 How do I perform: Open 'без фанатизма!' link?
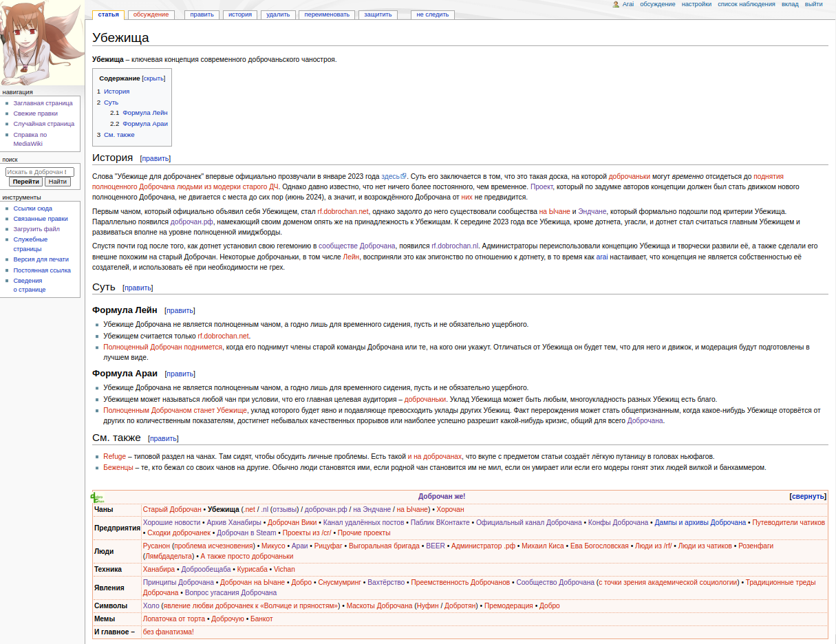pos(169,632)
